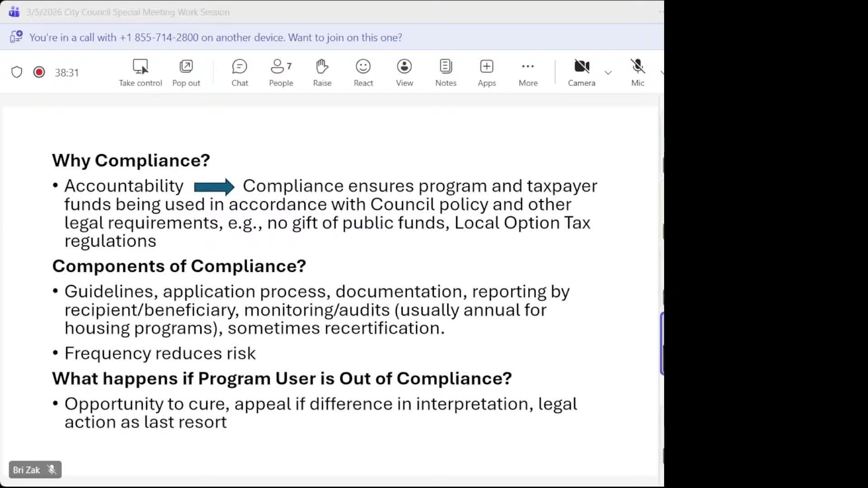868x488 pixels.
Task: Expand the Camera options chevron
Action: click(x=608, y=73)
